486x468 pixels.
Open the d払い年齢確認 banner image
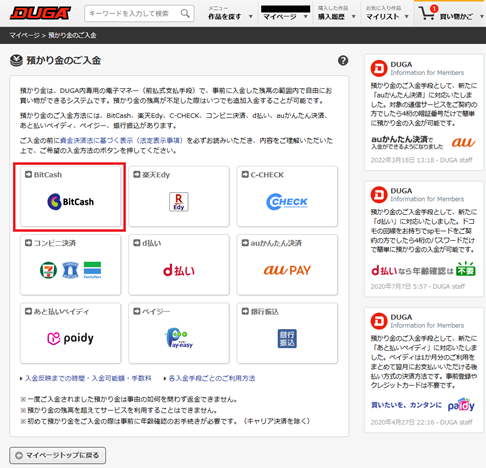click(x=423, y=270)
